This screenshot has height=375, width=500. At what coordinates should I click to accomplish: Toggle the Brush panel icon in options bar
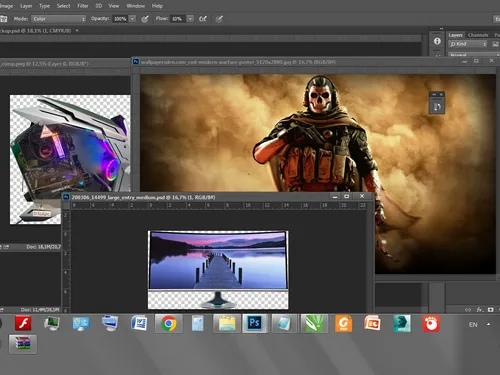(4, 19)
